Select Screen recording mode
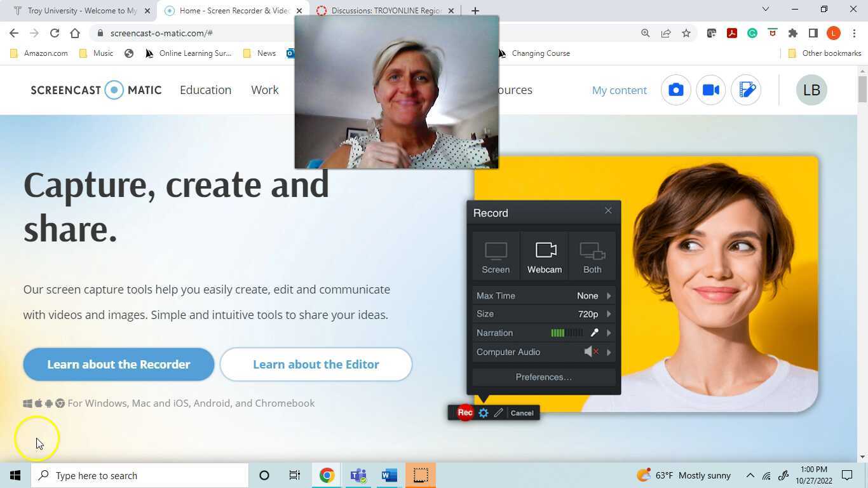The height and width of the screenshot is (488, 868). point(496,257)
